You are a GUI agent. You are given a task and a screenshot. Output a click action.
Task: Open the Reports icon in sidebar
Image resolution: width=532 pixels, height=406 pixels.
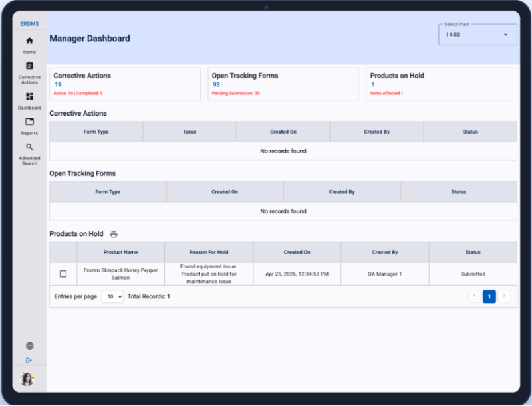pyautogui.click(x=29, y=122)
